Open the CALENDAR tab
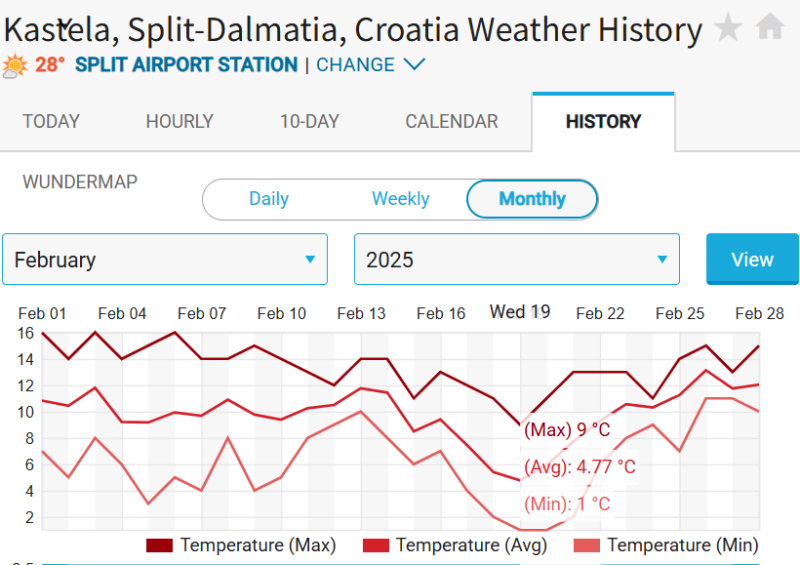The height and width of the screenshot is (565, 800). [x=451, y=122]
